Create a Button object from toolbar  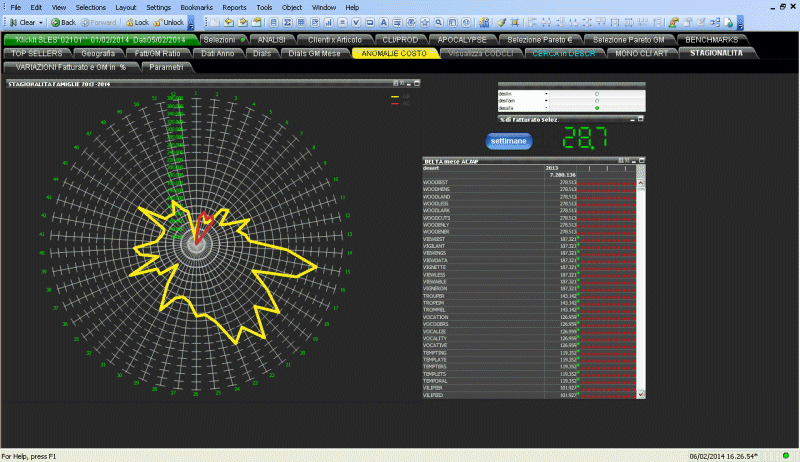pos(370,22)
